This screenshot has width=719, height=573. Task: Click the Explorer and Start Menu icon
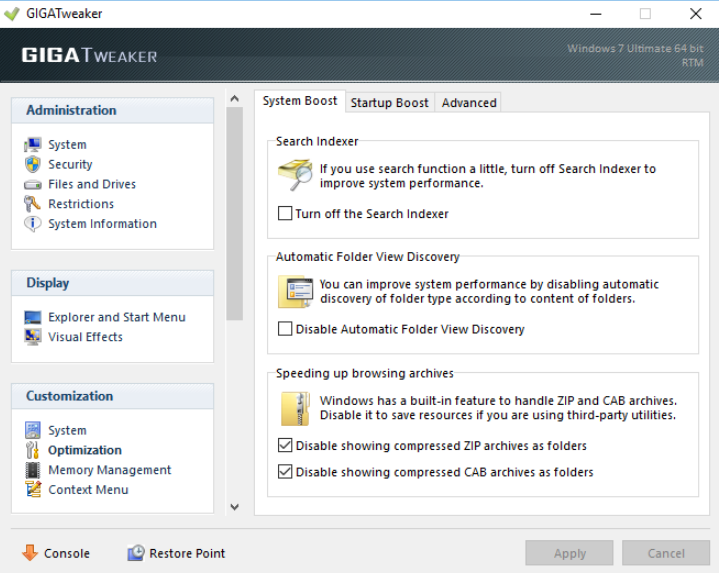(x=33, y=317)
